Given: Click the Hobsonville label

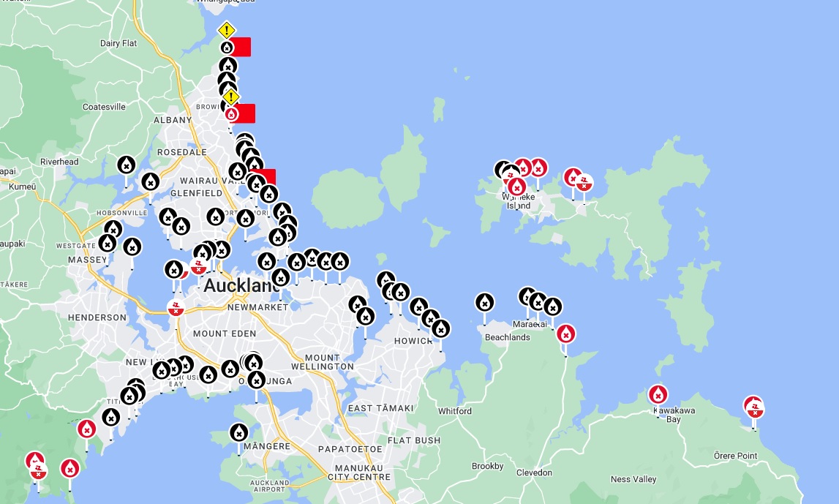Looking at the screenshot, I should pos(122,213).
